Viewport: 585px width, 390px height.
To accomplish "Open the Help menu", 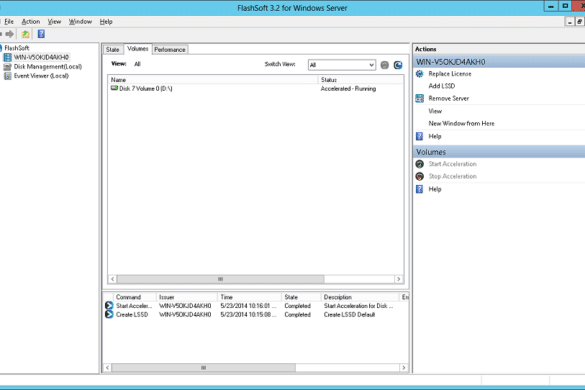I will (106, 22).
